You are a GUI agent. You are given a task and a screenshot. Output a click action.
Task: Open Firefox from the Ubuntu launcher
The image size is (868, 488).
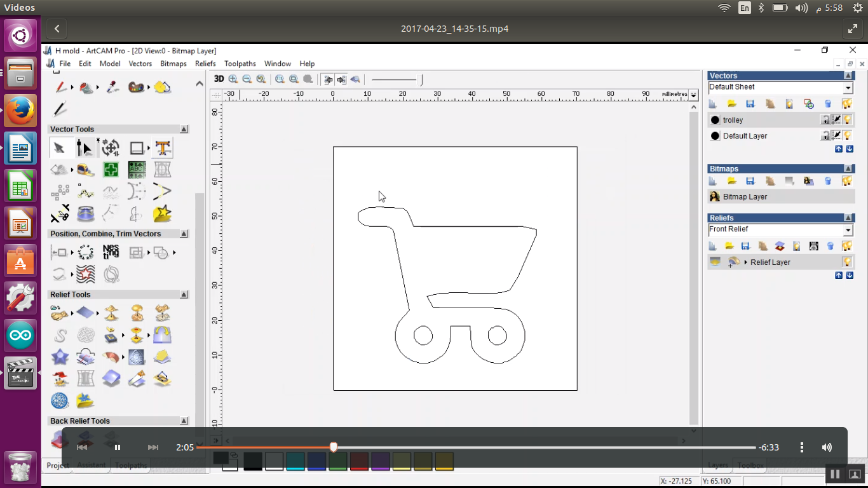tap(20, 111)
